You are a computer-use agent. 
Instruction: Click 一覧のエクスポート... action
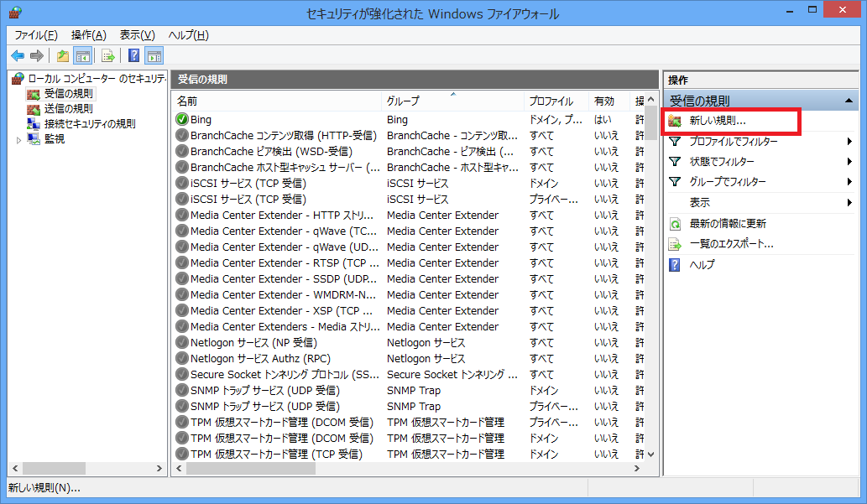pos(730,244)
